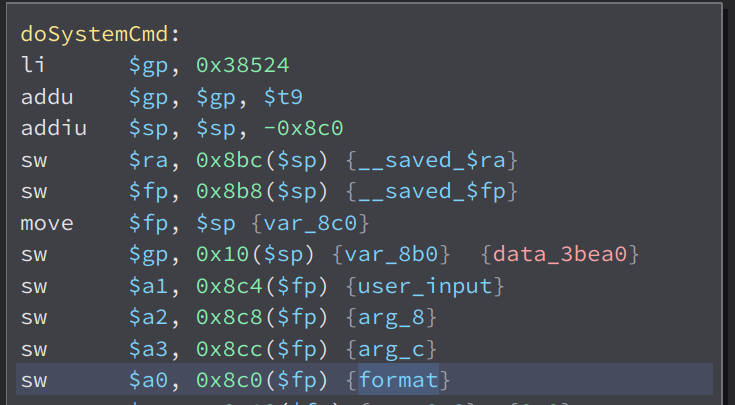
Task: Click the $a0 register operand
Action: point(149,380)
